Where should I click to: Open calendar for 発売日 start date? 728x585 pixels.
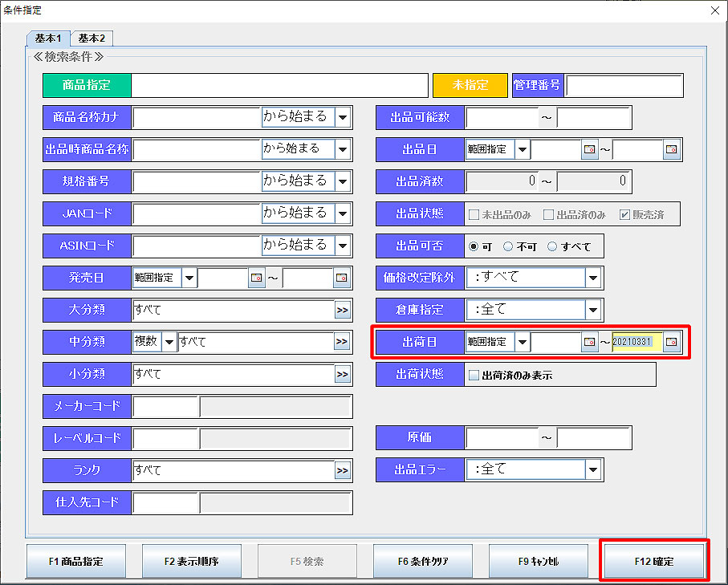[257, 278]
